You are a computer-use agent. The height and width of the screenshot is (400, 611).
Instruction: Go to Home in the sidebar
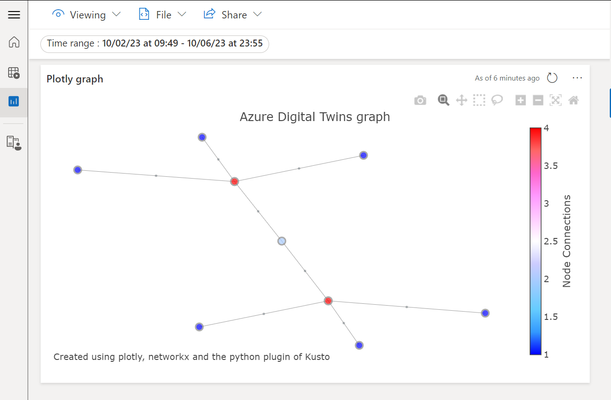[14, 42]
